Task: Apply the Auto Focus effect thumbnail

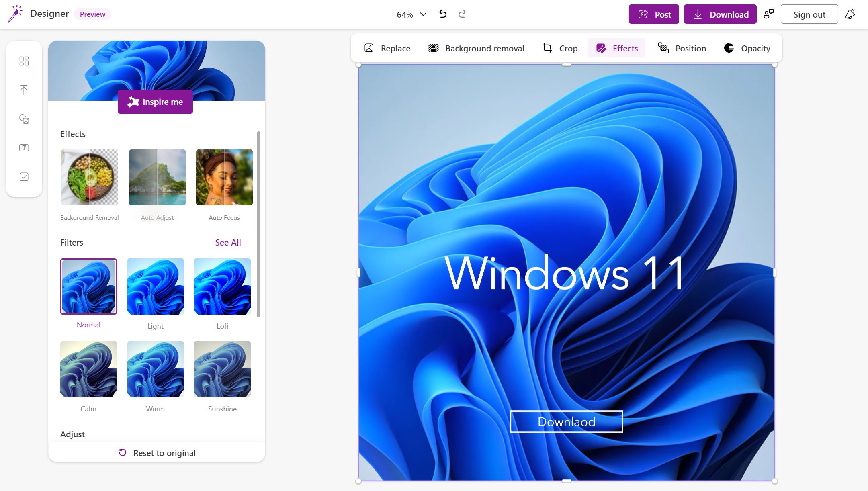Action: click(x=224, y=177)
